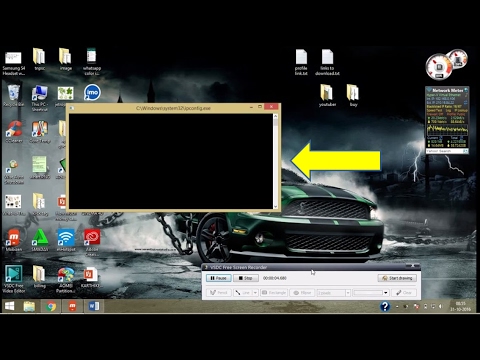Select the whatsapp color file icon
Screen dimensions: 480x360
click(92, 62)
